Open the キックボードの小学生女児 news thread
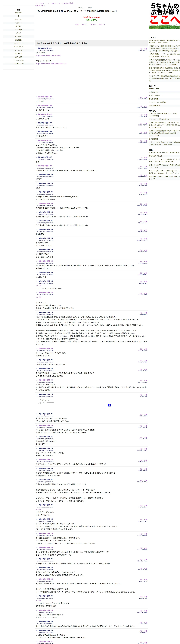 point(165,78)
